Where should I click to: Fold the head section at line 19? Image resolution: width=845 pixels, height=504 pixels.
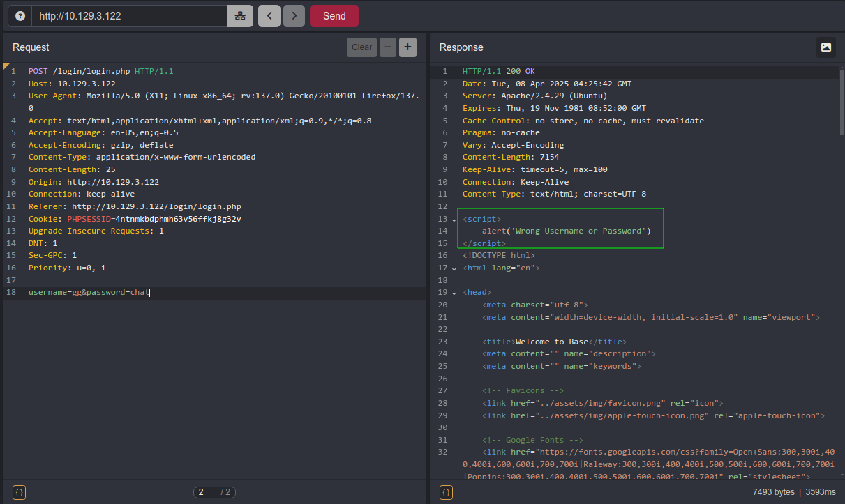pos(454,293)
